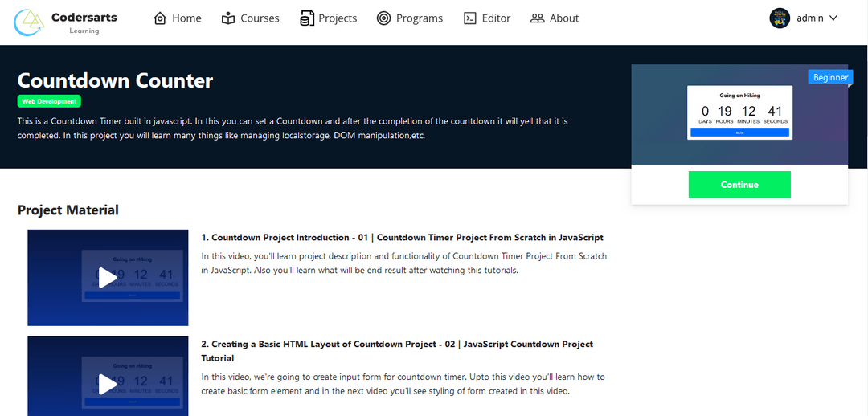
Task: Click the Beginner level badge
Action: [830, 78]
